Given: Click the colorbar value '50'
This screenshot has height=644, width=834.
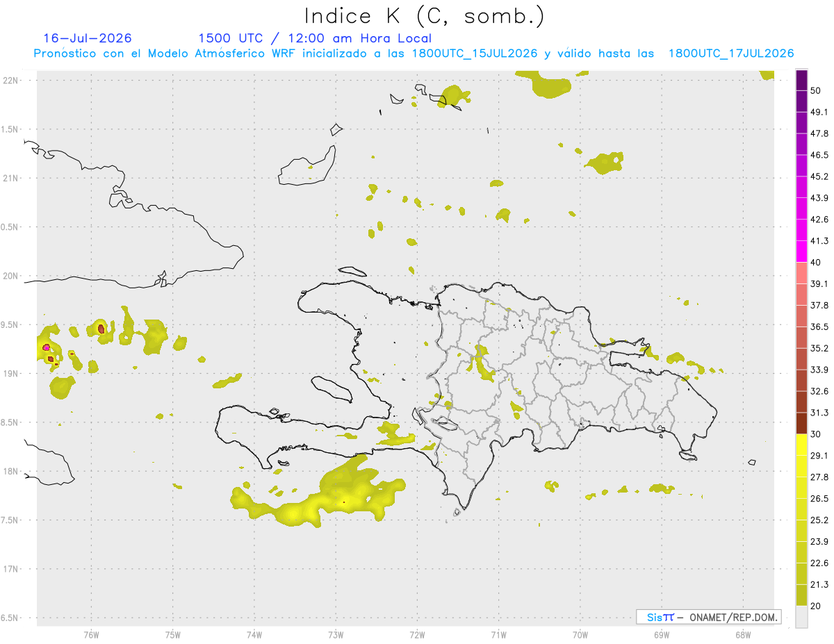Looking at the screenshot, I should [x=817, y=91].
